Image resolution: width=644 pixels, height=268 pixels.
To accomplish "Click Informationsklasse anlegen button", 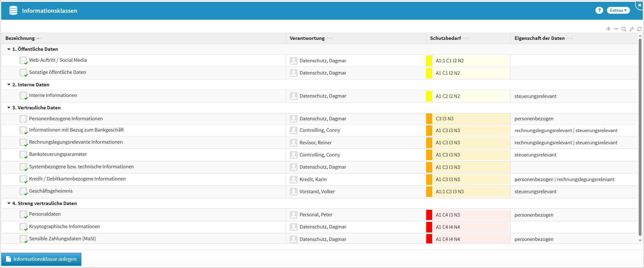I will (41, 259).
